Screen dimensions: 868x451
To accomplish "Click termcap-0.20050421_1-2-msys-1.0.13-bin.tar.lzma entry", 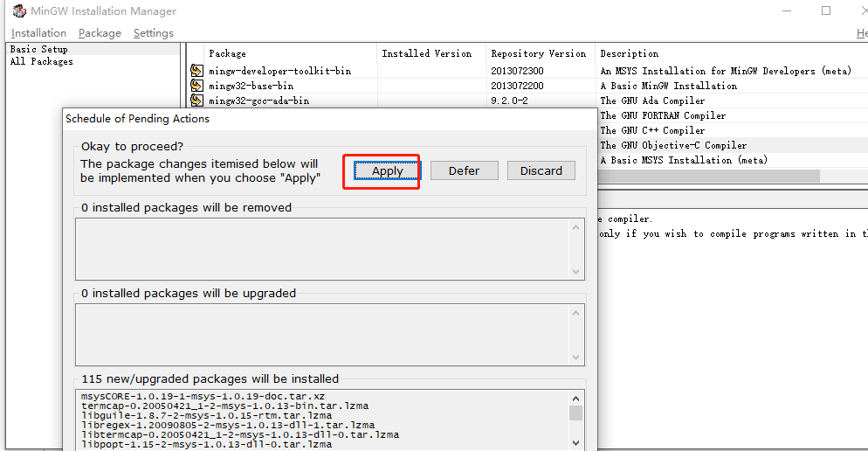I will tap(224, 406).
